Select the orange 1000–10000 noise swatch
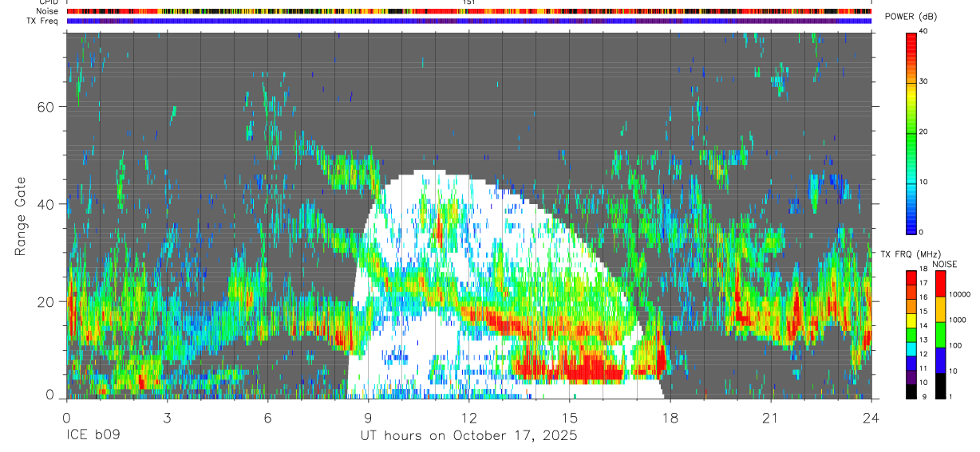This screenshot has width=980, height=452. (940, 309)
